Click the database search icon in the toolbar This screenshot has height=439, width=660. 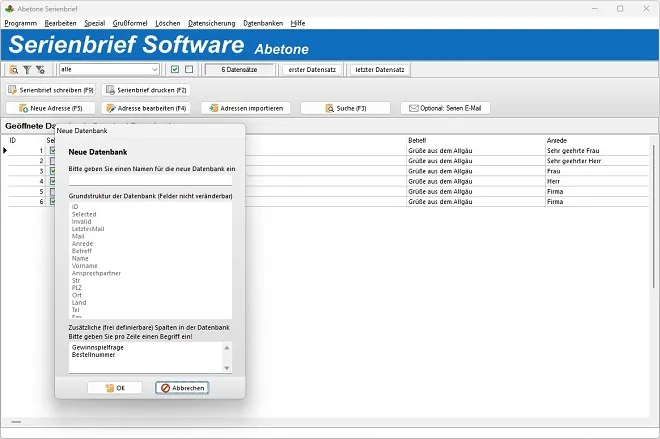tap(14, 69)
